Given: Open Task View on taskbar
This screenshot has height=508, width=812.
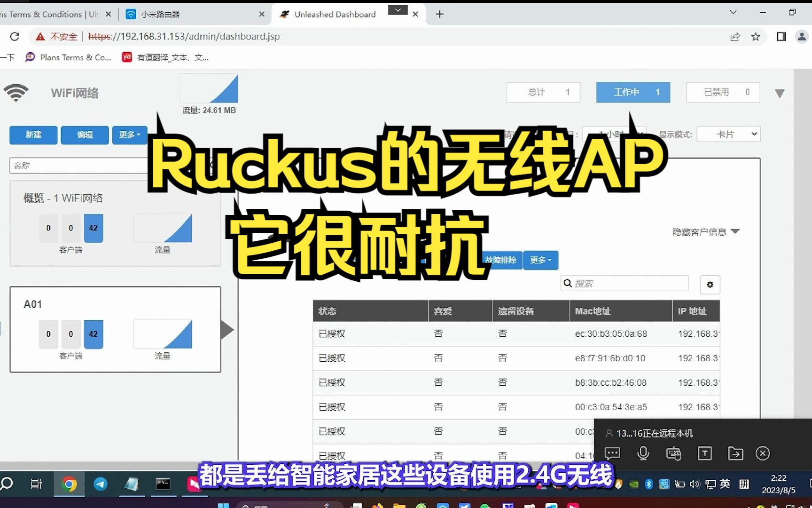Looking at the screenshot, I should [36, 484].
